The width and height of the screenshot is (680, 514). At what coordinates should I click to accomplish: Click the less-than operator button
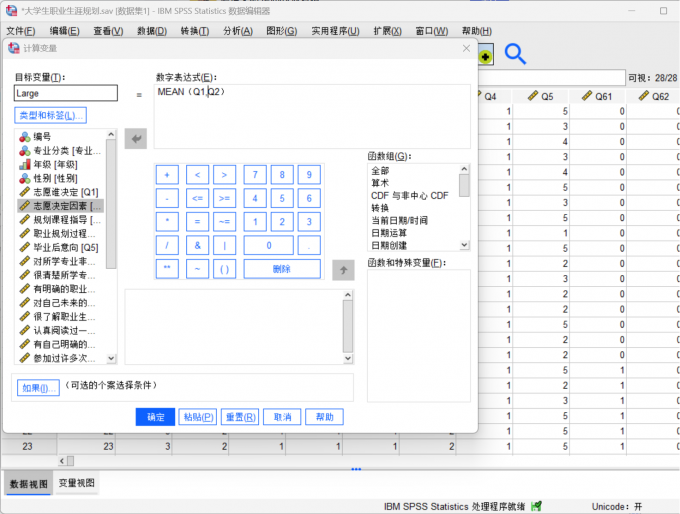coord(197,175)
